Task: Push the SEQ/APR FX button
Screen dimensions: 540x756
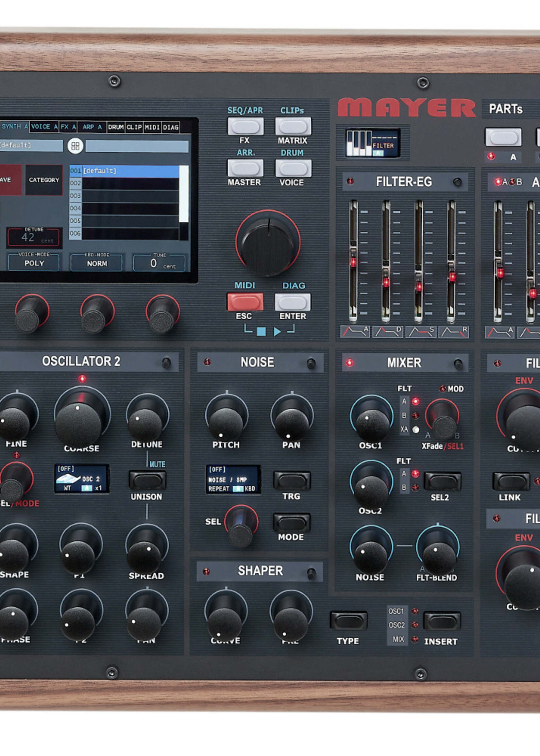Action: pyautogui.click(x=245, y=126)
